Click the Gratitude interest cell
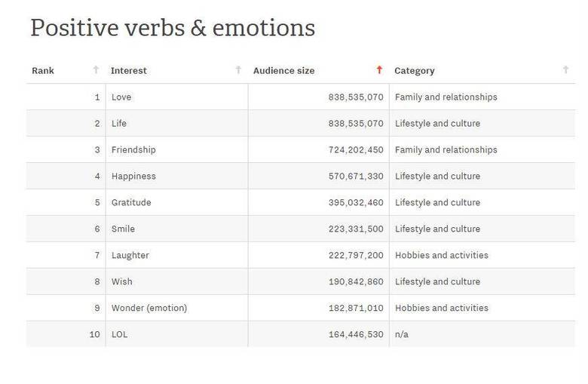 click(131, 203)
